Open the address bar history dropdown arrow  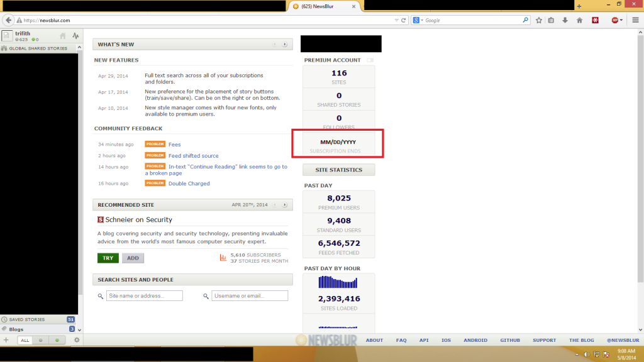click(x=396, y=20)
